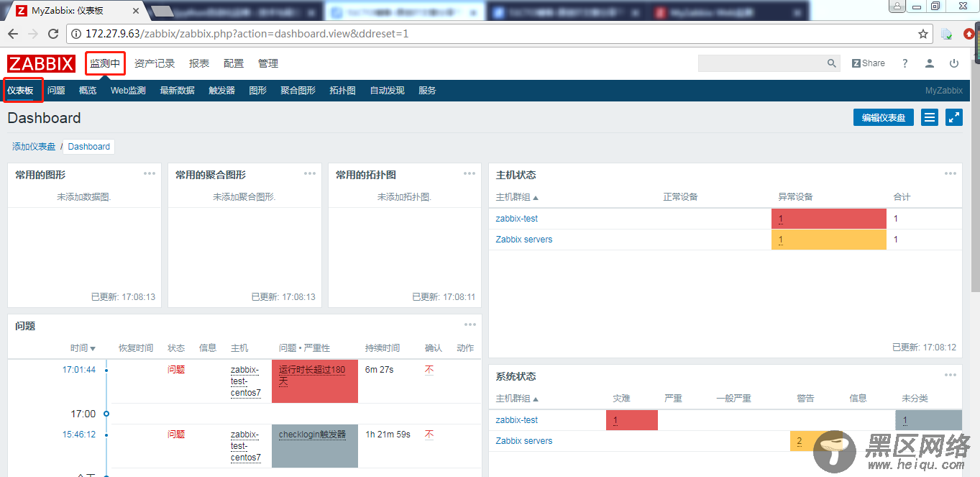Switch to MyZabbix: 仪表板 browser tab
The height and width of the screenshot is (477, 980).
[75, 11]
